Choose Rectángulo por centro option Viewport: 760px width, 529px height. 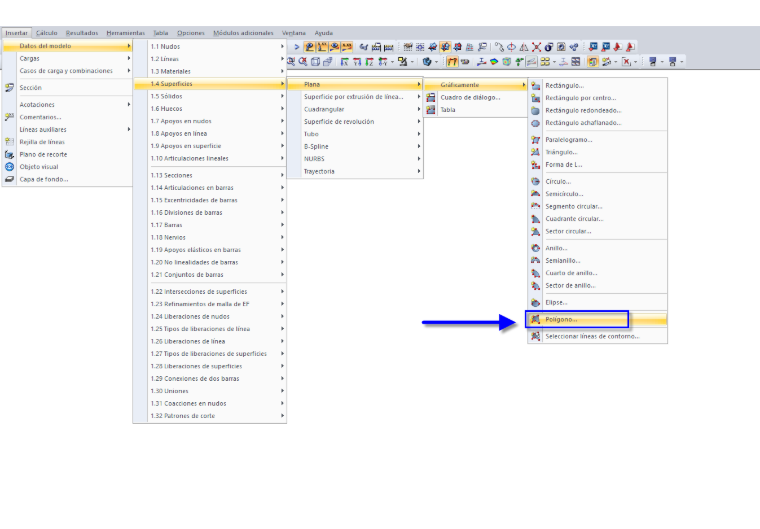pyautogui.click(x=597, y=98)
